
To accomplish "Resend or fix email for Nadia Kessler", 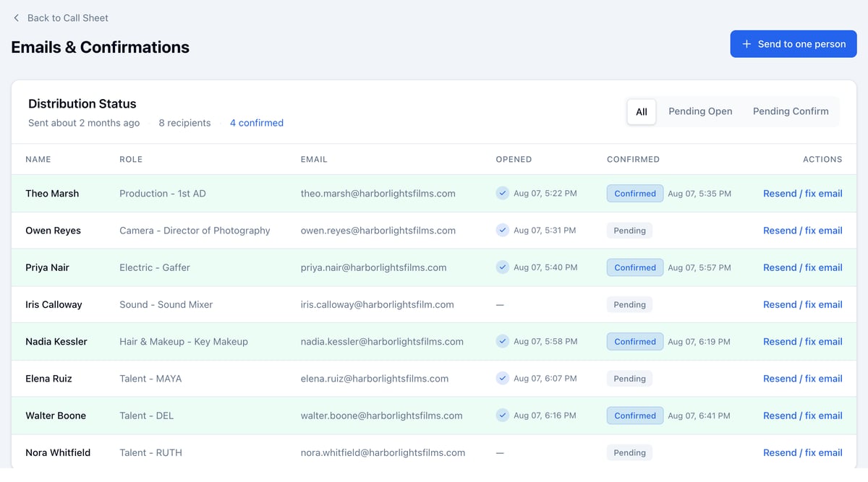I will 803,342.
